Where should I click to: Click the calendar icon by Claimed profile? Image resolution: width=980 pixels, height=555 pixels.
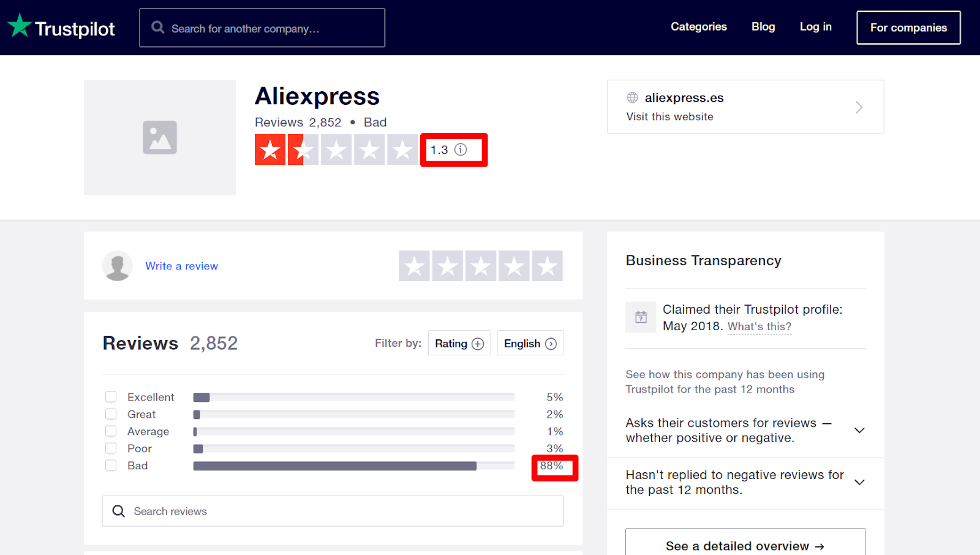[x=641, y=317]
